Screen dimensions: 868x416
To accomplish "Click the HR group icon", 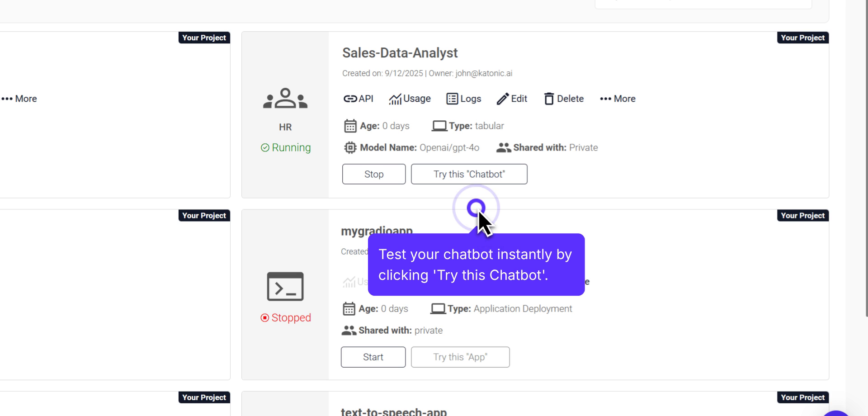I will tap(285, 99).
